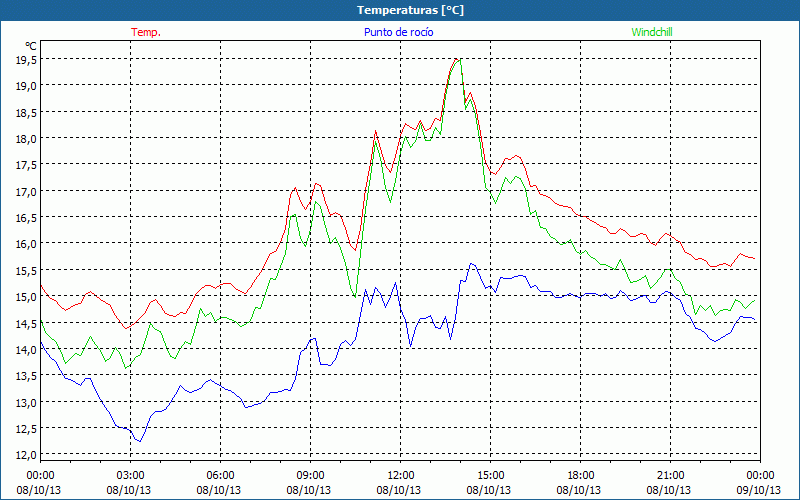Viewport: 800px width, 500px height.
Task: Click the blue dew point minimum after 03:00
Action: (140, 441)
